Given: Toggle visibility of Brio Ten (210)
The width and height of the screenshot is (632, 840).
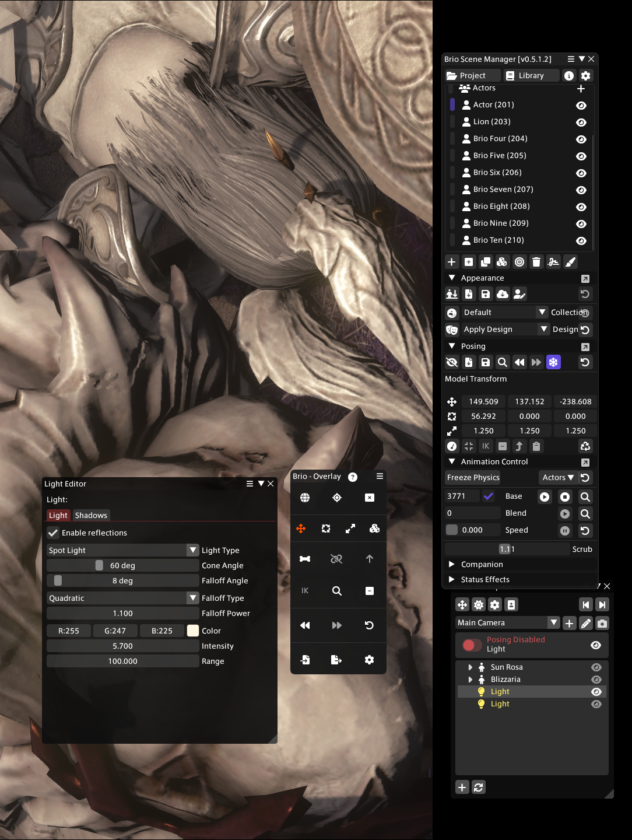Looking at the screenshot, I should tap(581, 241).
